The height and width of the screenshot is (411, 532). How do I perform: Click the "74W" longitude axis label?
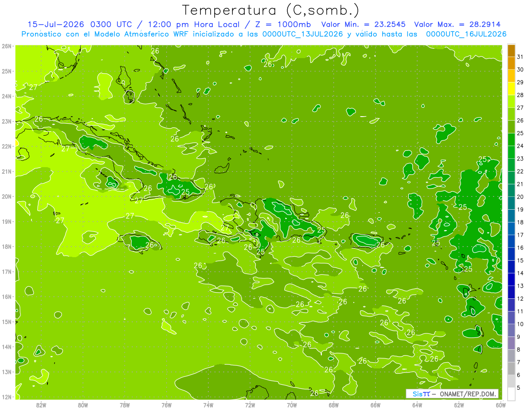(x=208, y=405)
